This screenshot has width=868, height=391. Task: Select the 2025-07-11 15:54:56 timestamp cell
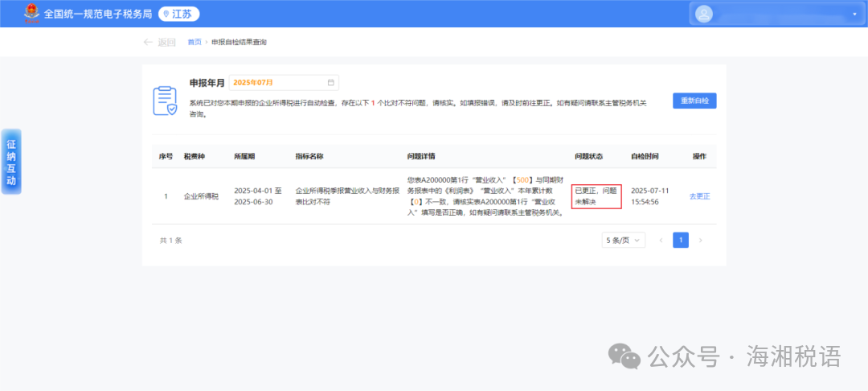click(x=650, y=196)
